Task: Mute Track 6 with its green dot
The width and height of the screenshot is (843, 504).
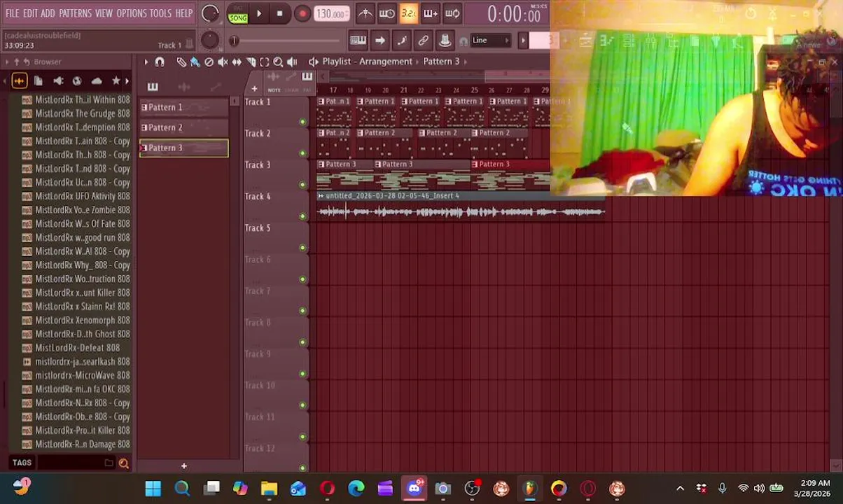Action: (x=302, y=279)
